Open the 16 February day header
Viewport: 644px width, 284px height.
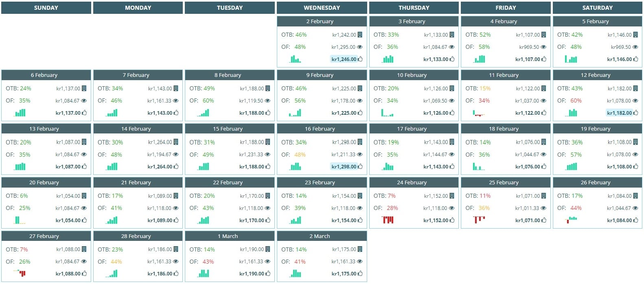(321, 129)
